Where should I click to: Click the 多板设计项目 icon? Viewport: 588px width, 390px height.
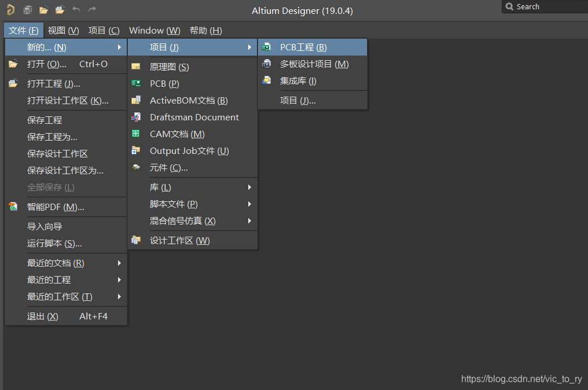pyautogui.click(x=266, y=64)
